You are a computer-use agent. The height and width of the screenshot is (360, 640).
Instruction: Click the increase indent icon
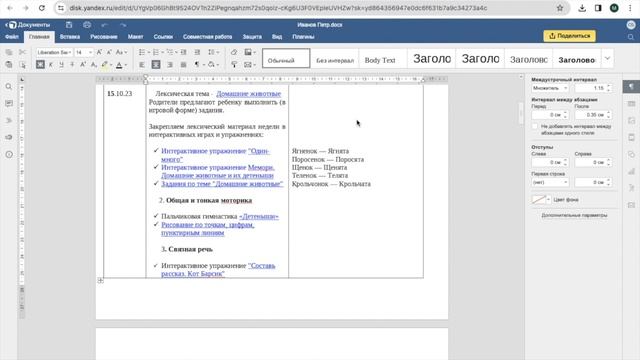click(197, 52)
